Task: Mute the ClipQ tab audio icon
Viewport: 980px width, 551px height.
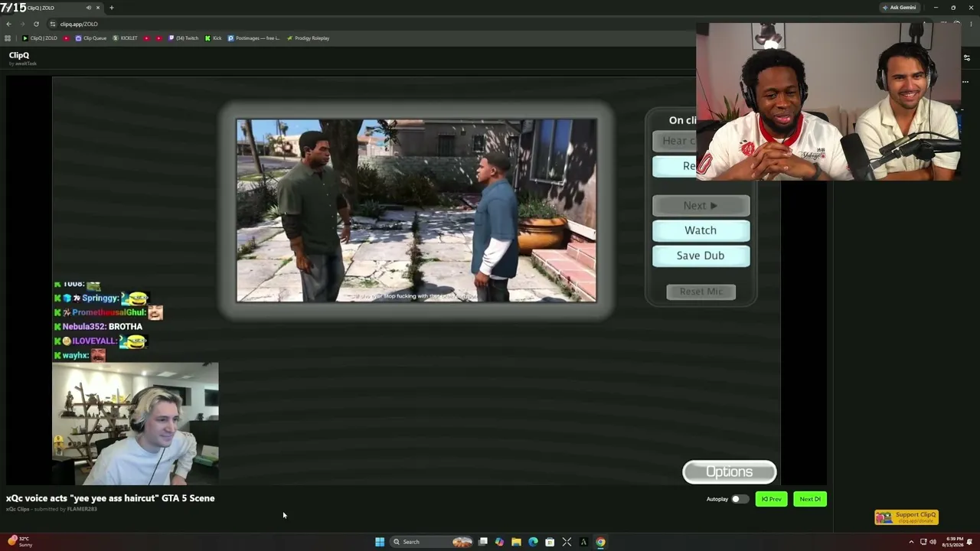Action: tap(89, 8)
